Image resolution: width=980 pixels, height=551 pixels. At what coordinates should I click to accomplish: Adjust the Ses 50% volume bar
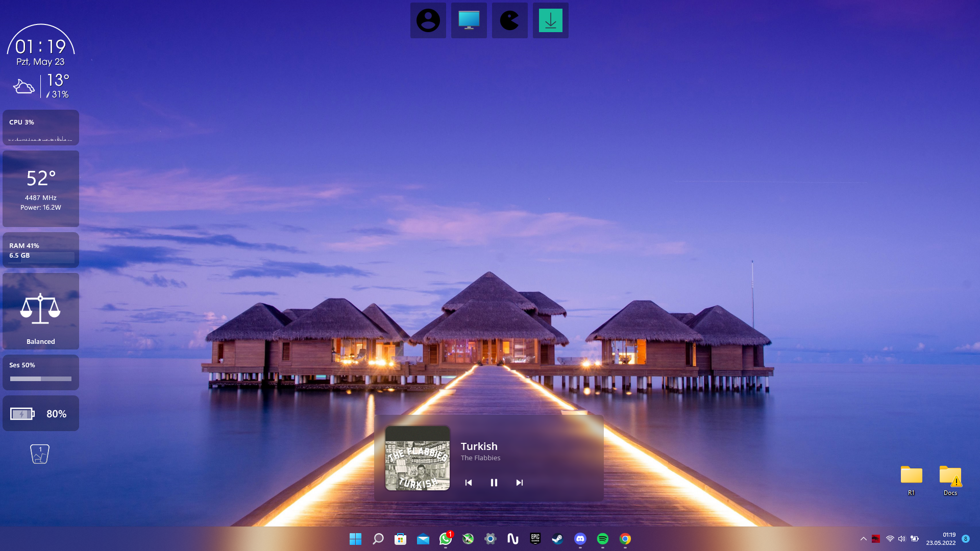pyautogui.click(x=41, y=379)
